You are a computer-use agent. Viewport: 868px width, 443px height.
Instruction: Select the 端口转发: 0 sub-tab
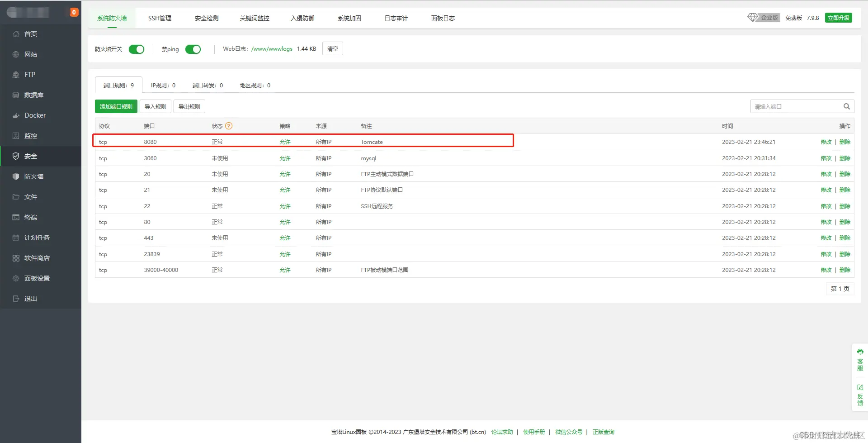click(x=208, y=85)
